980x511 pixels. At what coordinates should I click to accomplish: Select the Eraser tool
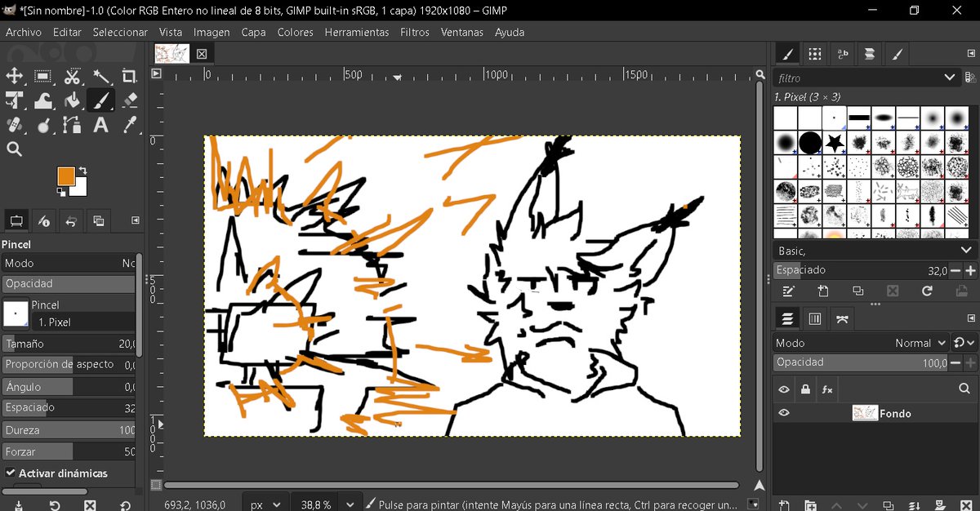pos(129,100)
